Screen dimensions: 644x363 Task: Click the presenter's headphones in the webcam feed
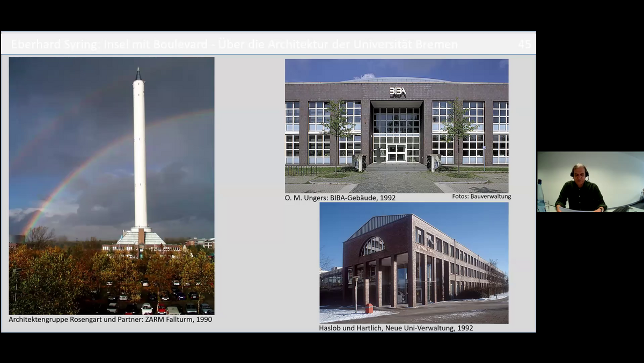(579, 171)
